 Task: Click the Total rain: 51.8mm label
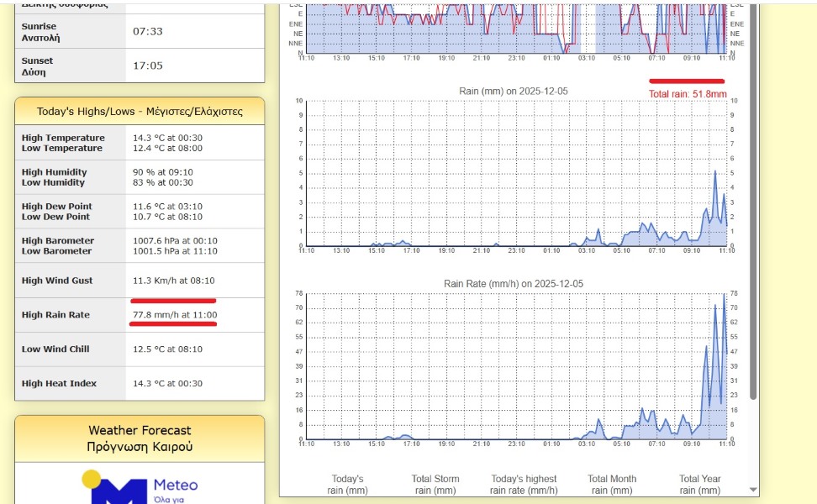tap(688, 94)
